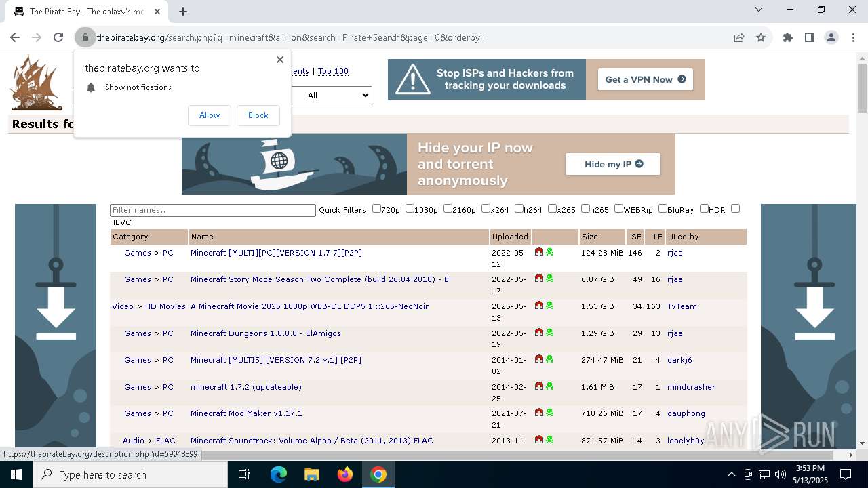
Task: Open the Chrome tab search chevron
Action: click(x=759, y=9)
